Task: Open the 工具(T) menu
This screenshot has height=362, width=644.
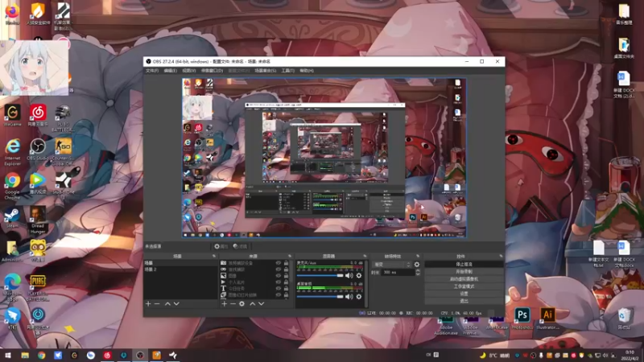Action: click(x=288, y=71)
